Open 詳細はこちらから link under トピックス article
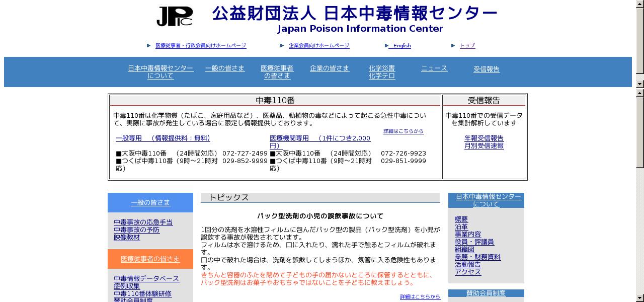This screenshot has height=302, width=644. click(x=420, y=297)
